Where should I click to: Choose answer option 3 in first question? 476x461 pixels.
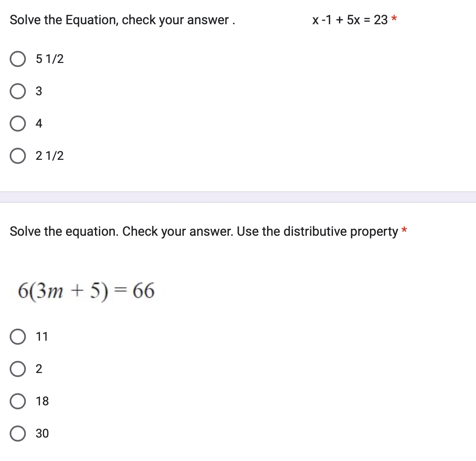pos(18,91)
